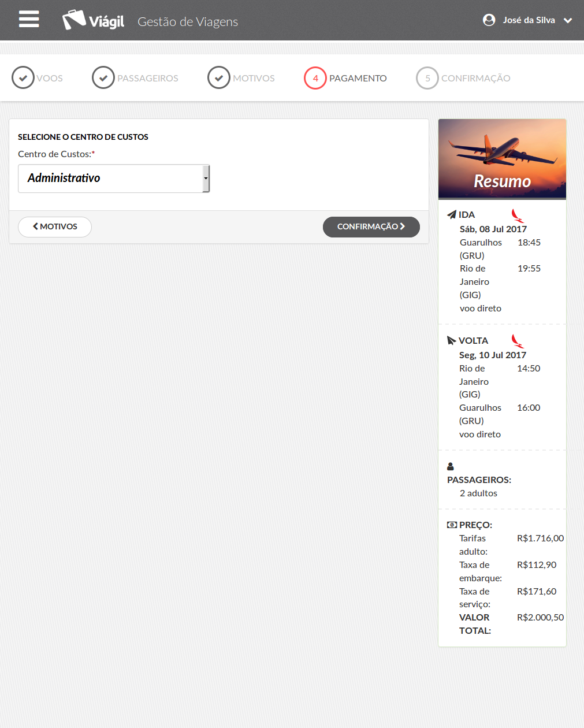Click the boarding tax value R$112,90

(x=537, y=564)
